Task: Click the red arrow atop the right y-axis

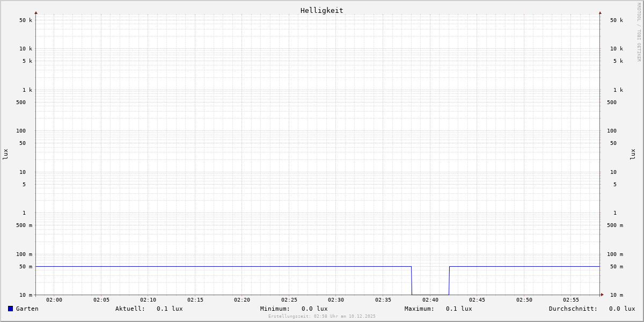Action: click(x=600, y=12)
